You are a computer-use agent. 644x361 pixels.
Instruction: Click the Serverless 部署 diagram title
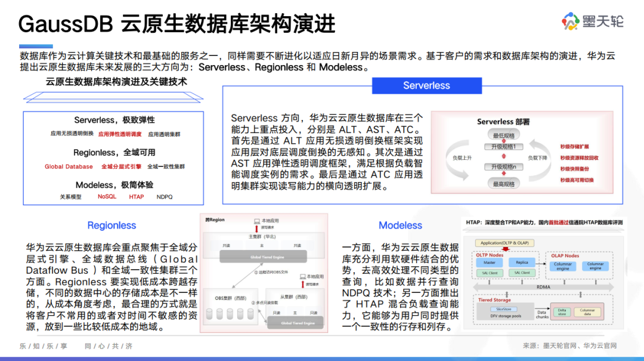click(x=503, y=122)
